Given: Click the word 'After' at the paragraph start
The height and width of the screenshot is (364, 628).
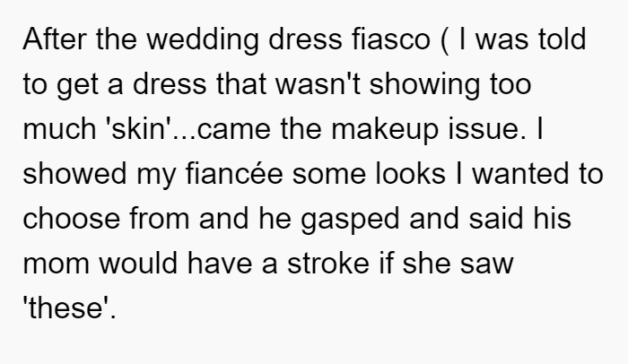Looking at the screenshot, I should 55,39.
